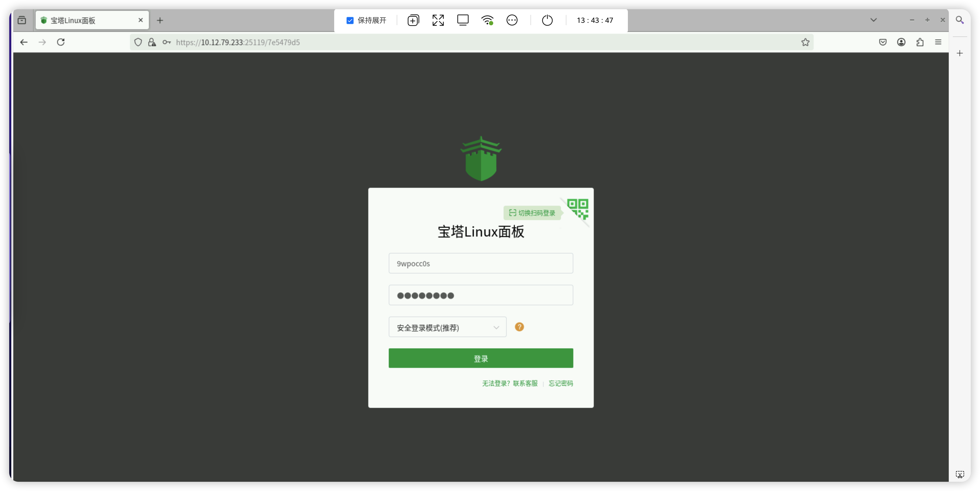This screenshot has height=491, width=980.
Task: Click the orange help question mark icon
Action: (x=519, y=327)
